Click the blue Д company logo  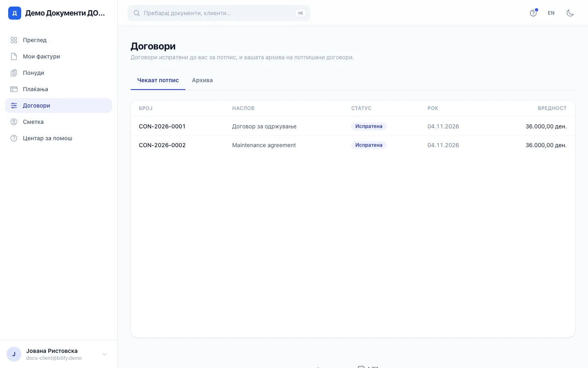tap(15, 13)
